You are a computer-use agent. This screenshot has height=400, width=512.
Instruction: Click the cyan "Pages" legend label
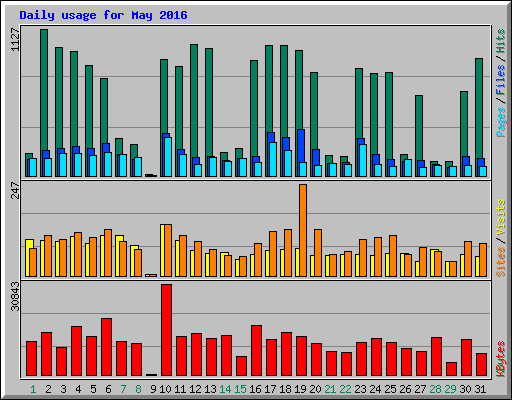click(x=501, y=122)
